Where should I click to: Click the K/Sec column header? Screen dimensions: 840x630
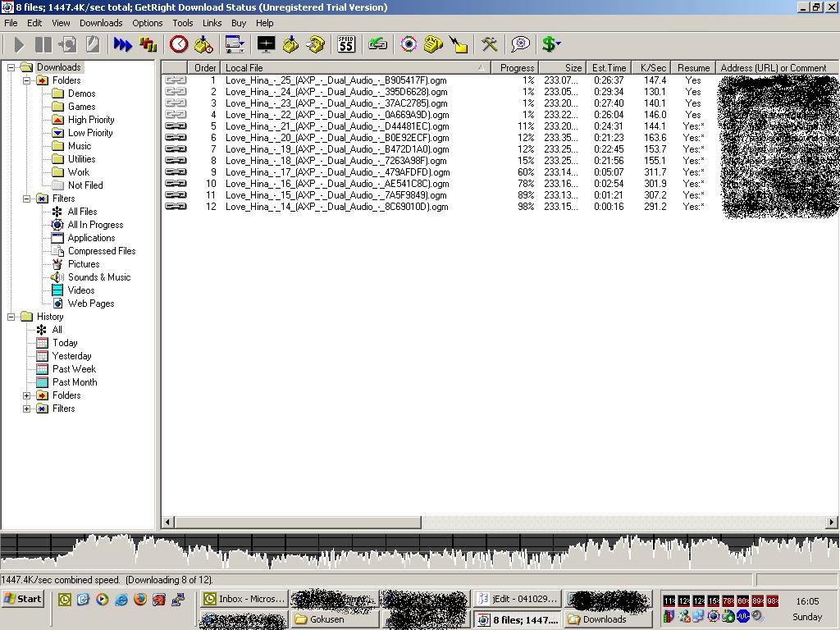653,68
